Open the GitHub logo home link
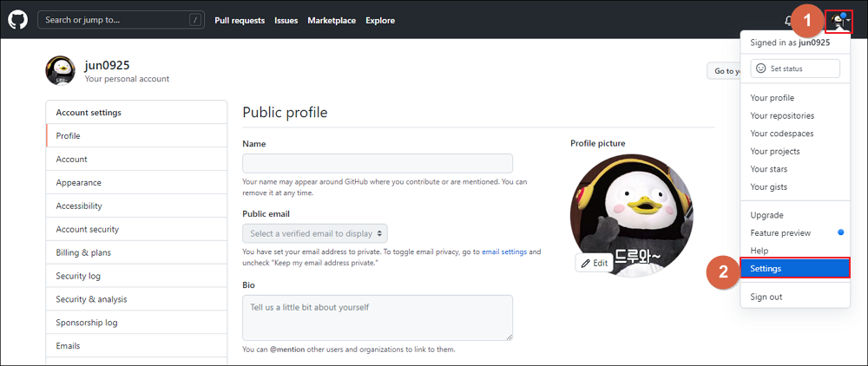 tap(17, 21)
